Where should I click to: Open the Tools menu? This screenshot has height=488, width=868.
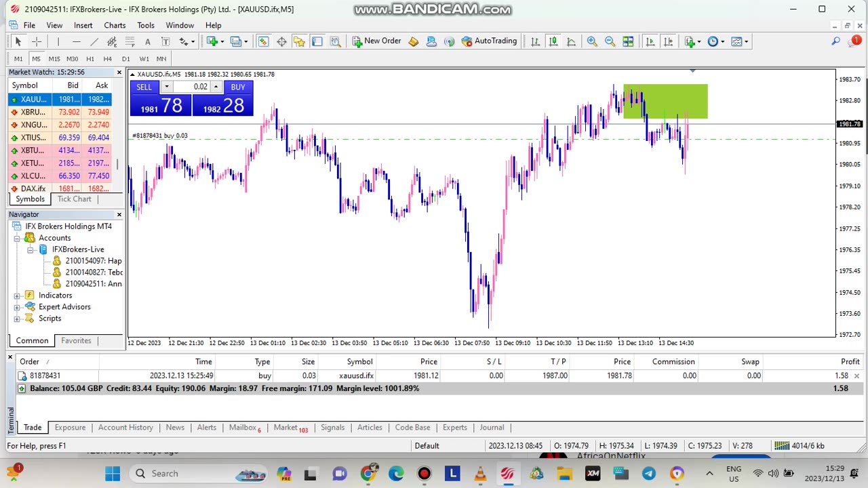[146, 25]
